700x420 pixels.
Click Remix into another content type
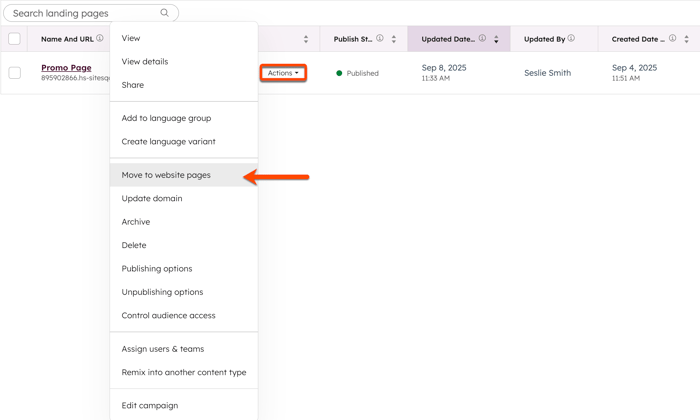point(184,372)
